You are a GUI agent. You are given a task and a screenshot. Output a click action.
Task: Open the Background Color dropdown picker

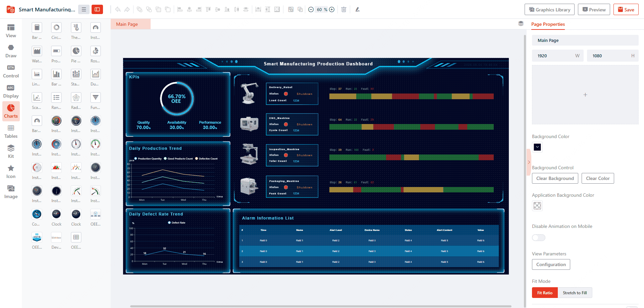(x=537, y=147)
